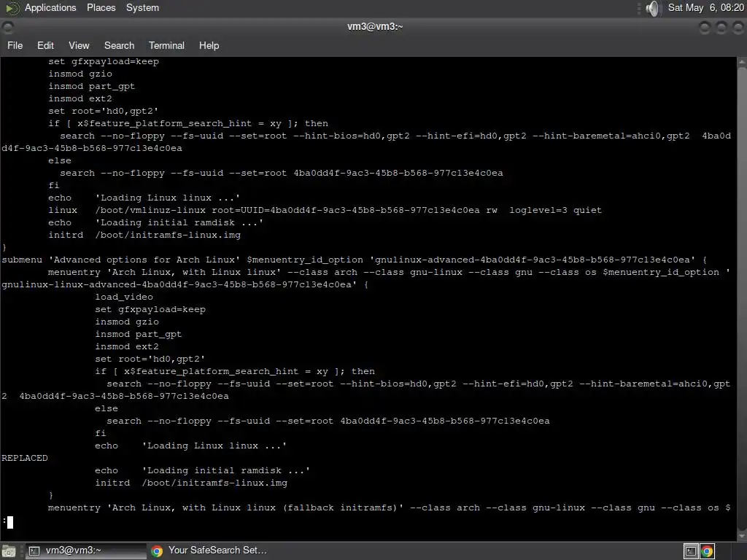Click the terminal title text vm3@vm3:~
This screenshot has width=747, height=560.
click(x=375, y=27)
